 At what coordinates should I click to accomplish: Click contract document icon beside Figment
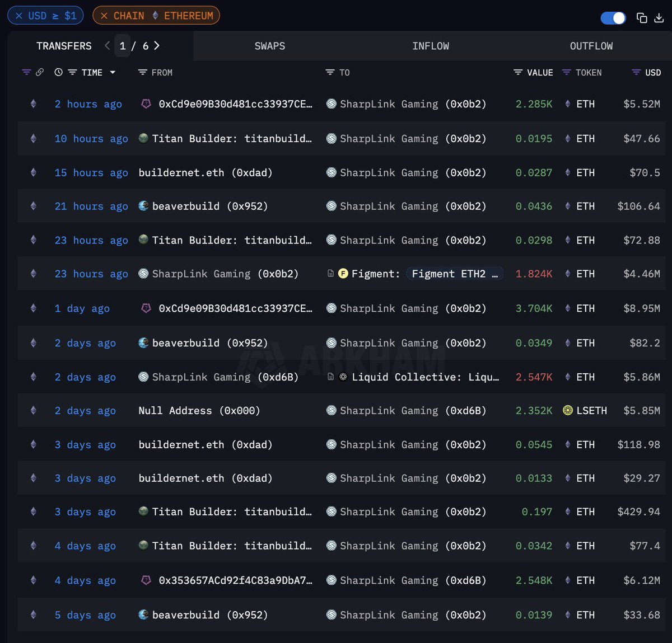tap(330, 274)
